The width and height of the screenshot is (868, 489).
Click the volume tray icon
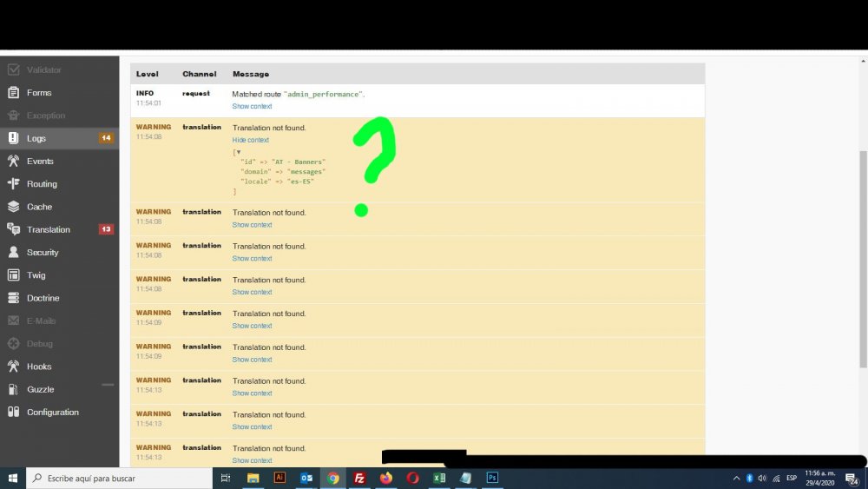pyautogui.click(x=762, y=478)
